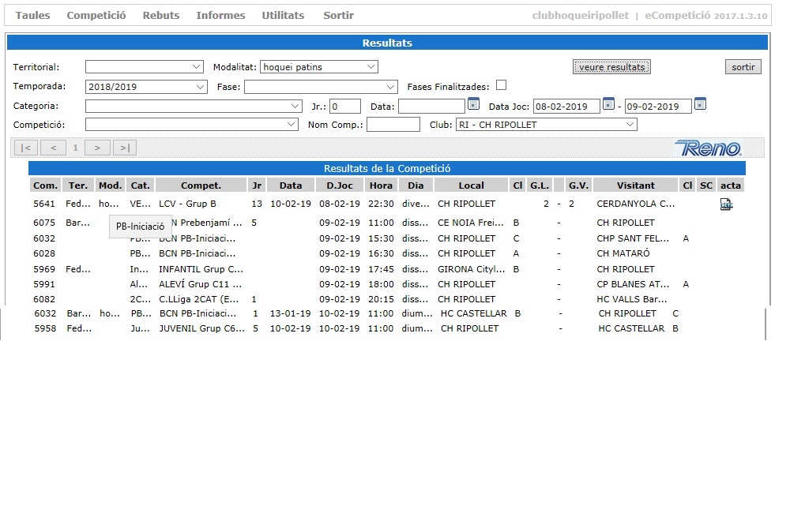Go to first page of results
The width and height of the screenshot is (790, 532).
coord(26,148)
